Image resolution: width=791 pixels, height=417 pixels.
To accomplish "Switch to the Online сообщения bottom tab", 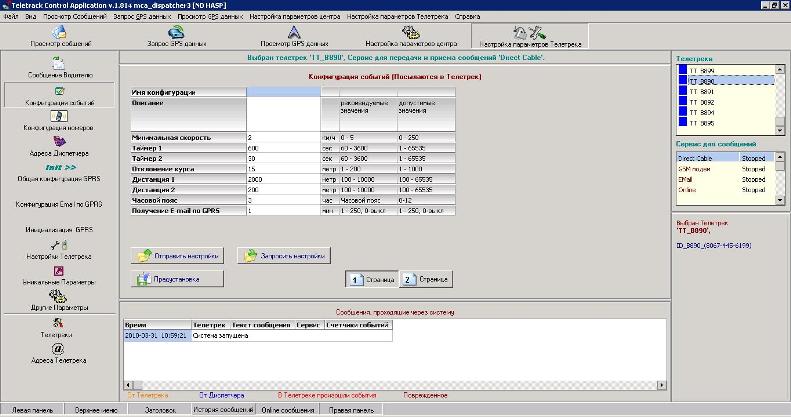I will (287, 410).
